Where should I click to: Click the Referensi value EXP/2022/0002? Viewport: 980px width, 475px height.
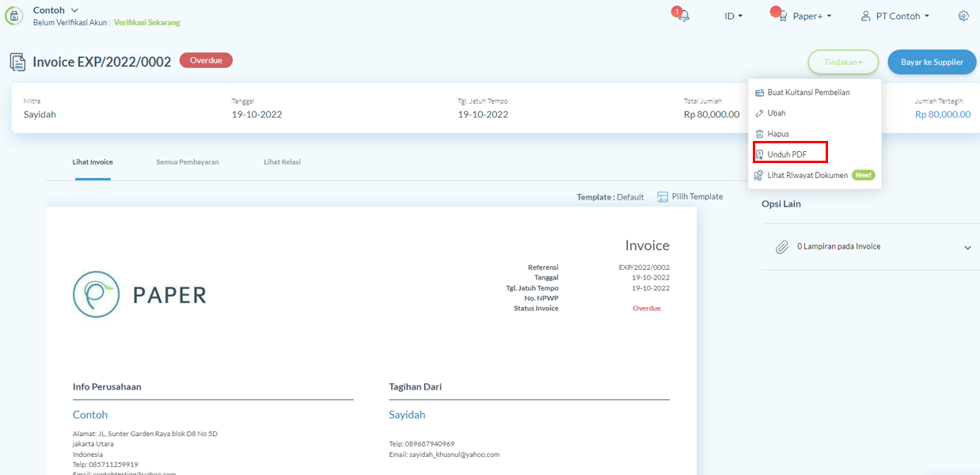[644, 268]
